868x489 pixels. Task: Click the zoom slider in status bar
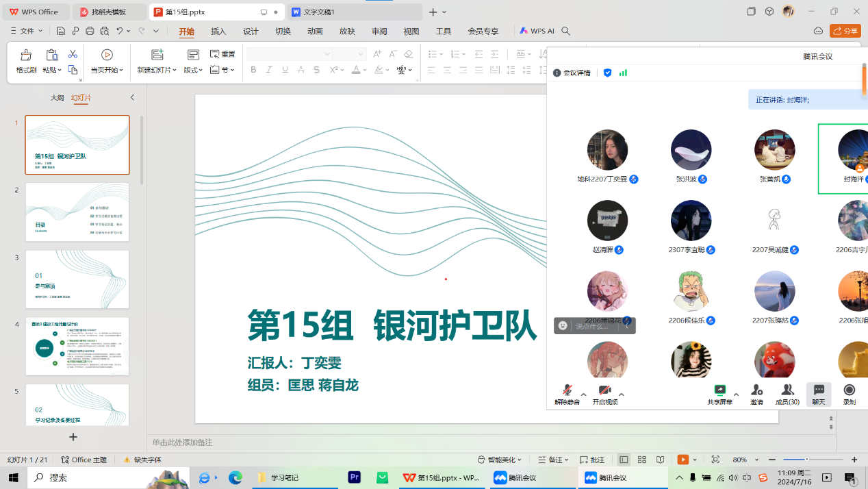(813, 460)
